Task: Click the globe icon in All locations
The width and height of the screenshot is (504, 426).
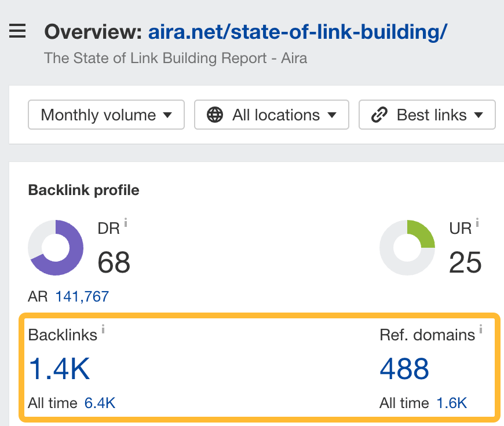Action: [x=215, y=115]
